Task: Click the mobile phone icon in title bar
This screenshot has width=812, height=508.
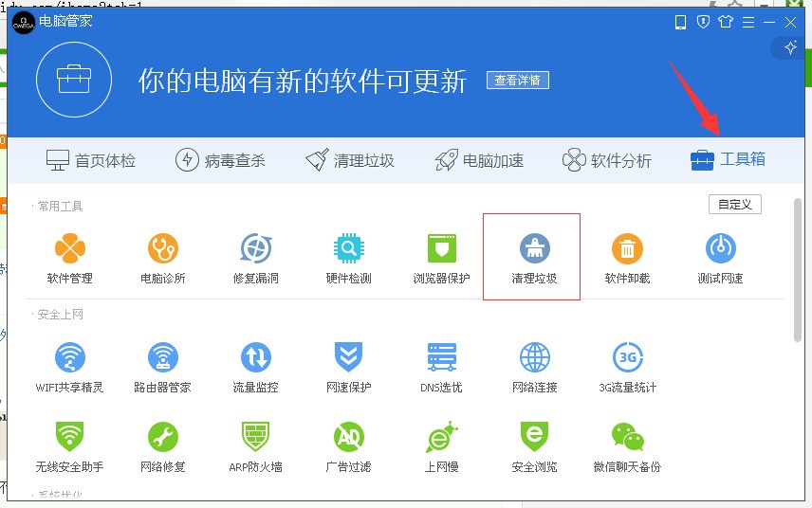Action: pyautogui.click(x=680, y=22)
